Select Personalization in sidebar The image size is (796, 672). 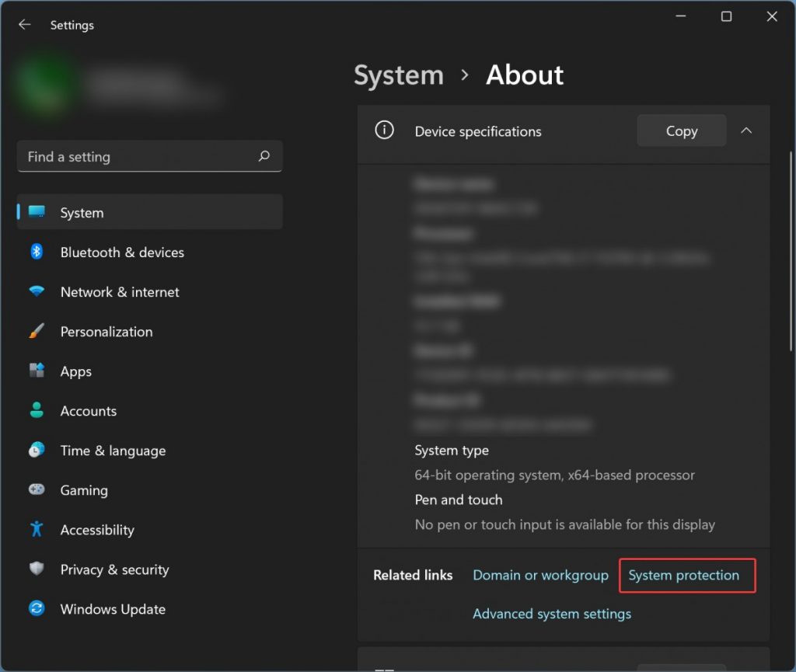pos(150,331)
